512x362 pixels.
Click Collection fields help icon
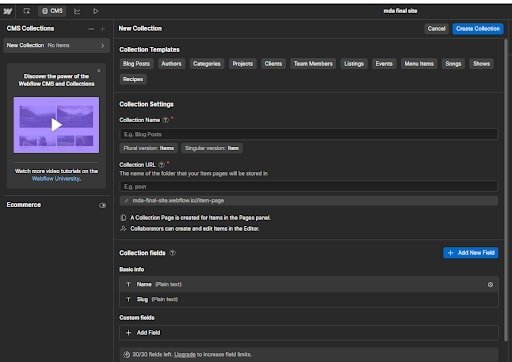(x=172, y=253)
